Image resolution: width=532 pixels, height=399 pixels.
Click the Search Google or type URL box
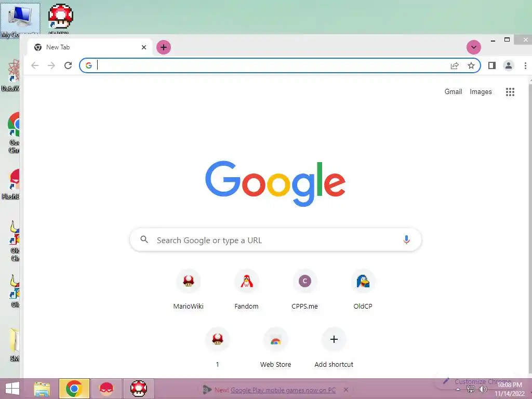tap(275, 240)
